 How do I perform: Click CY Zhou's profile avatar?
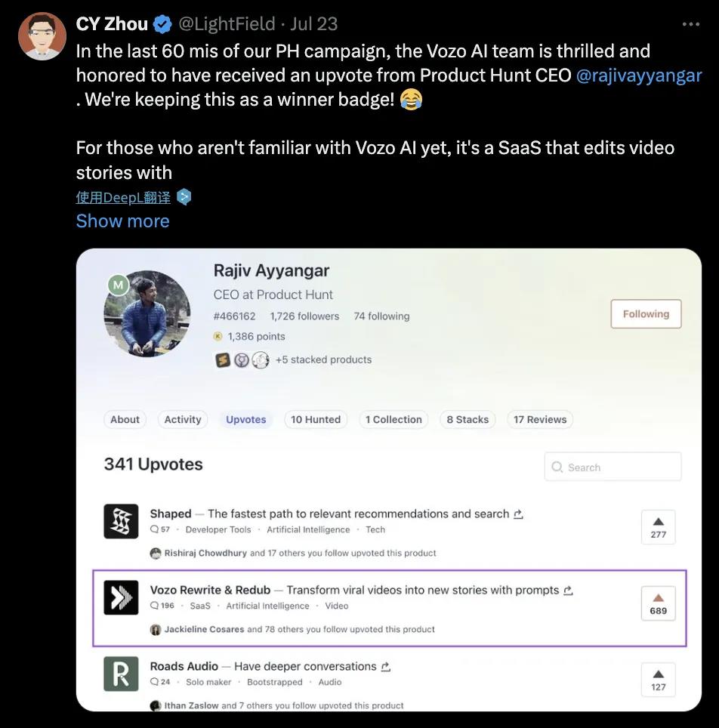tap(42, 35)
